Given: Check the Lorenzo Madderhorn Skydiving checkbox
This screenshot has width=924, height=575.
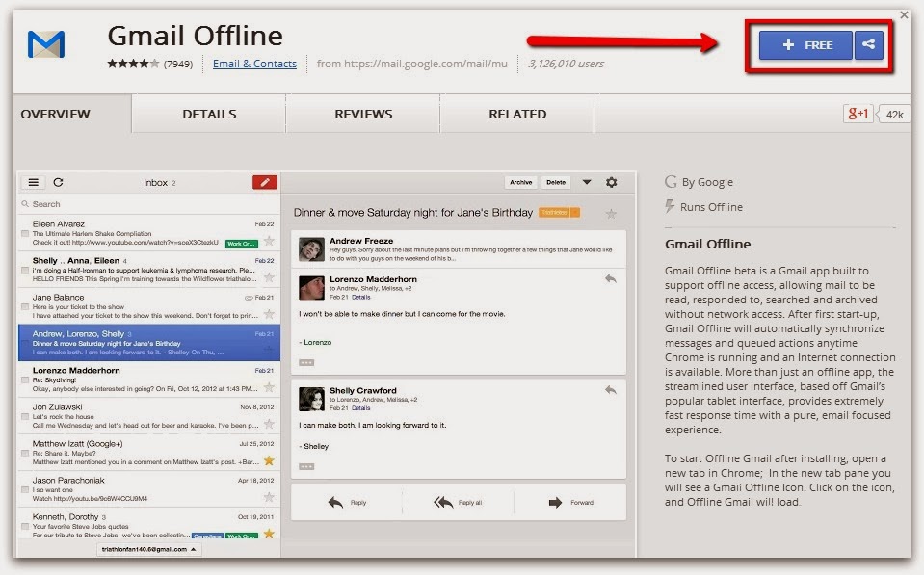Looking at the screenshot, I should click(25, 379).
